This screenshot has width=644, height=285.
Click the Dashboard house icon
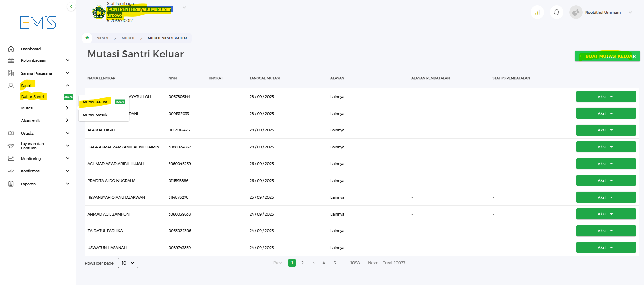11,49
